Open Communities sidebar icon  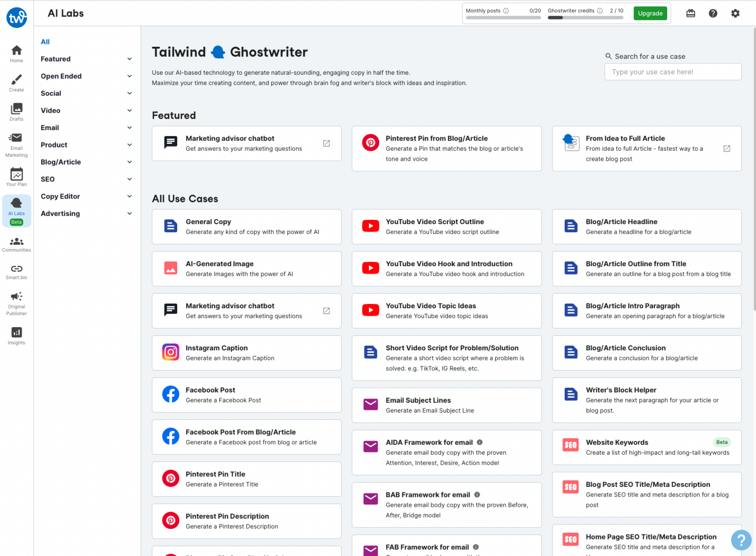[x=17, y=244]
